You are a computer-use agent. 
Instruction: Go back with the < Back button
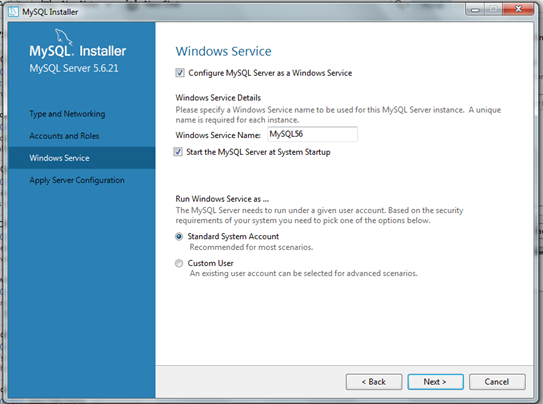coord(374,381)
